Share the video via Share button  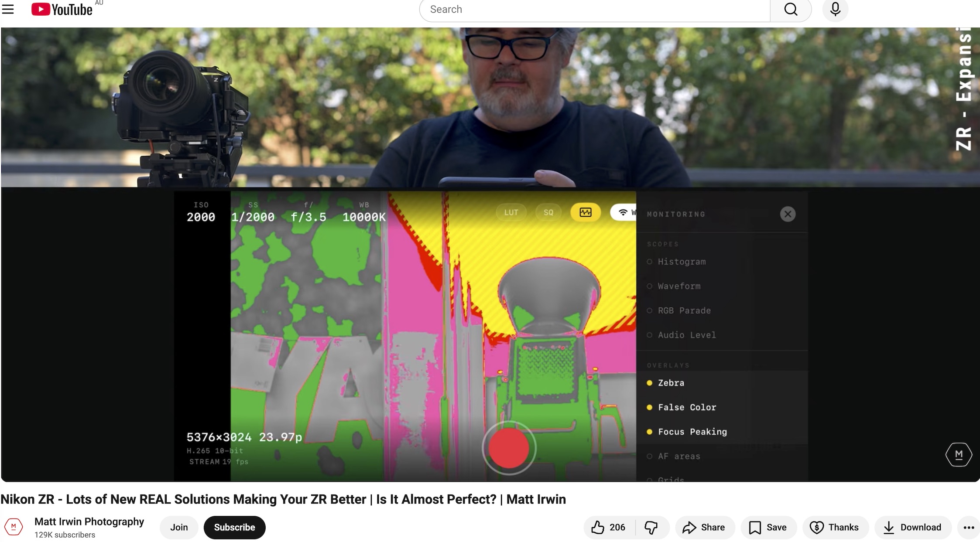click(704, 527)
